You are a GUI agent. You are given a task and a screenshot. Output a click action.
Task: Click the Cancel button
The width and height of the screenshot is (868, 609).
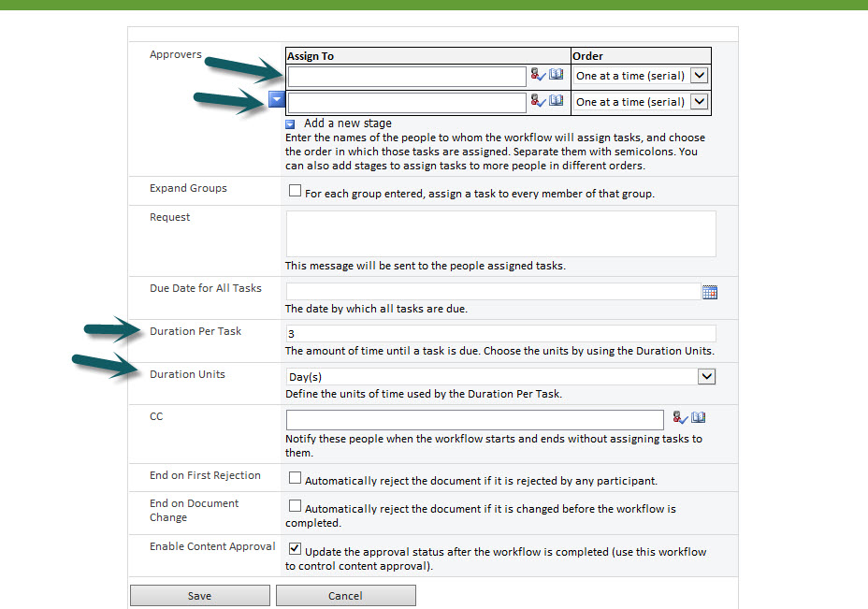click(345, 596)
